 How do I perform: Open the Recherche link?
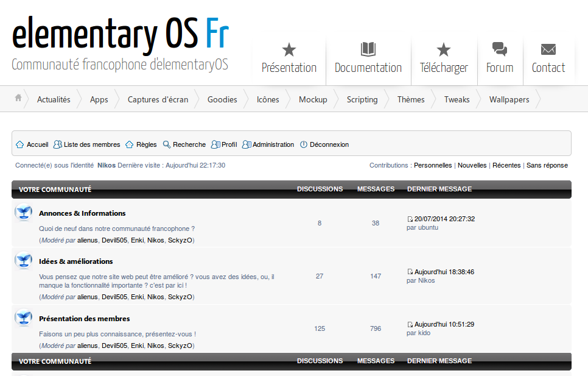coord(189,144)
